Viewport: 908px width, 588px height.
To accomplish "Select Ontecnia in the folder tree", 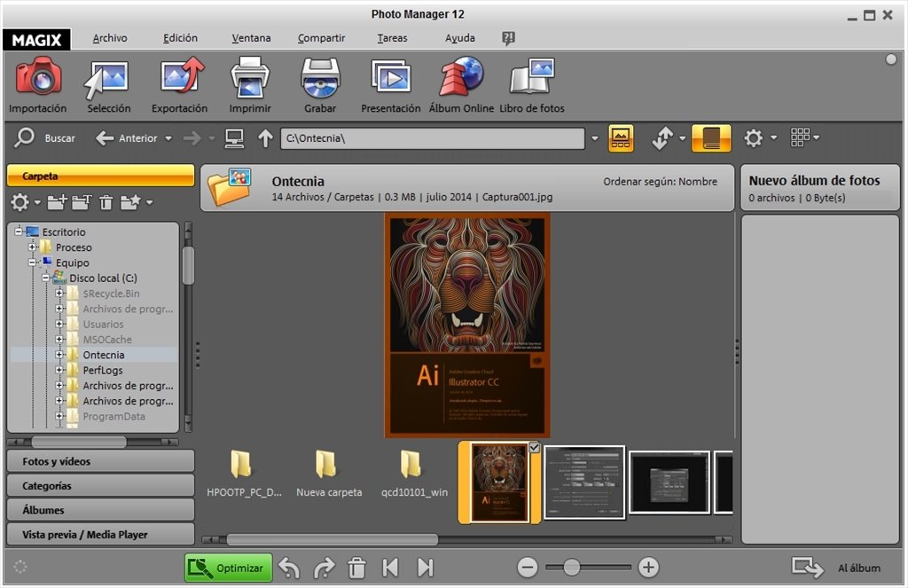I will (x=104, y=355).
